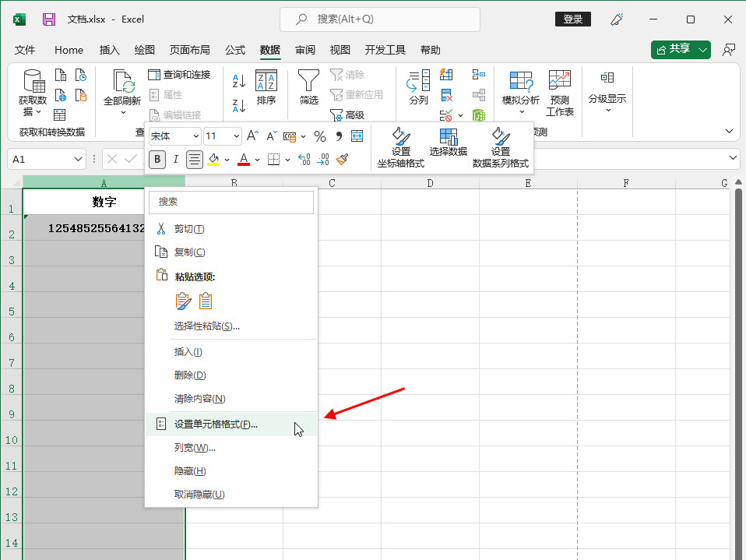Image resolution: width=746 pixels, height=560 pixels.
Task: Select column C header
Action: tap(332, 183)
